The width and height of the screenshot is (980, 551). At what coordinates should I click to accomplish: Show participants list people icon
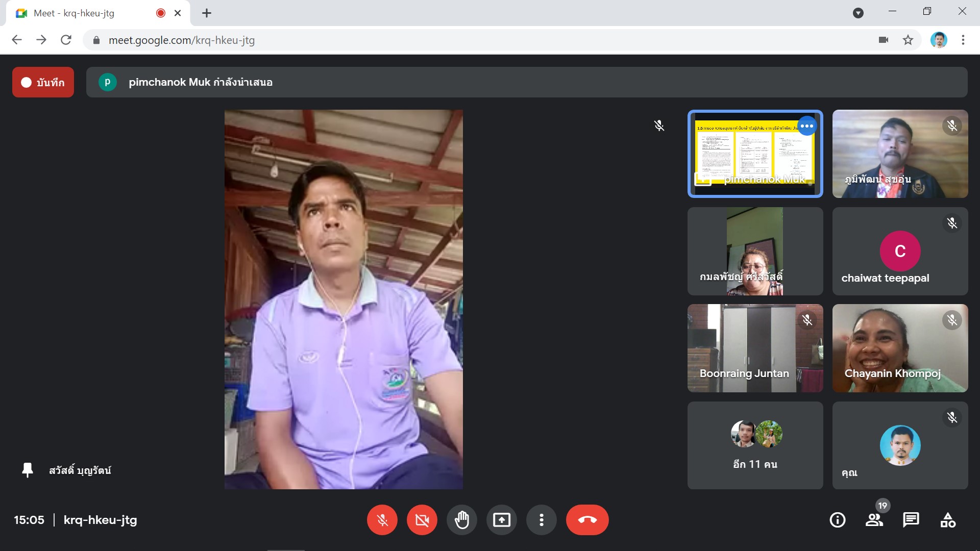pos(874,520)
